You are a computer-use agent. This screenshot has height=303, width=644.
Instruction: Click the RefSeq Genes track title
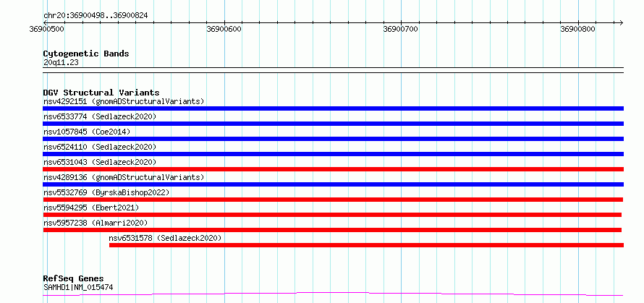[74, 279]
